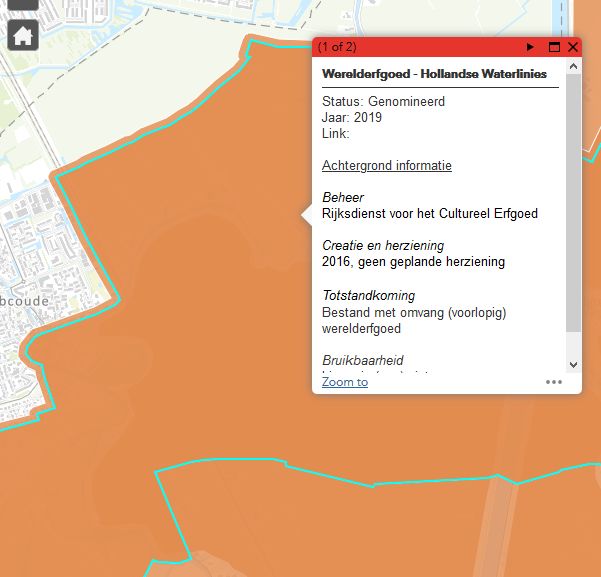Image resolution: width=601 pixels, height=577 pixels.
Task: Click the popup pointer arrow on left edge
Action: pyautogui.click(x=306, y=214)
